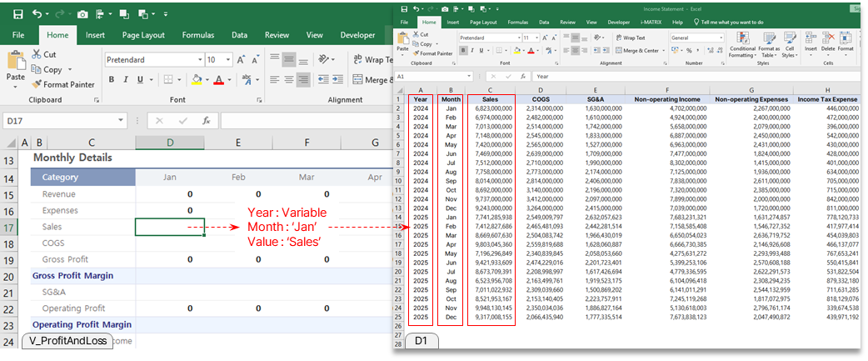This screenshot has height=361, width=868.
Task: Click the yellow Fill Color button in the larger ribbon
Action: pyautogui.click(x=197, y=80)
